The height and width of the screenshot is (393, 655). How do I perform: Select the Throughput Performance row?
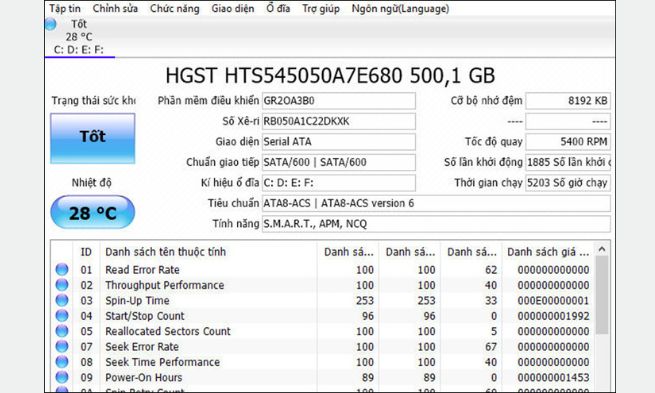[322, 285]
